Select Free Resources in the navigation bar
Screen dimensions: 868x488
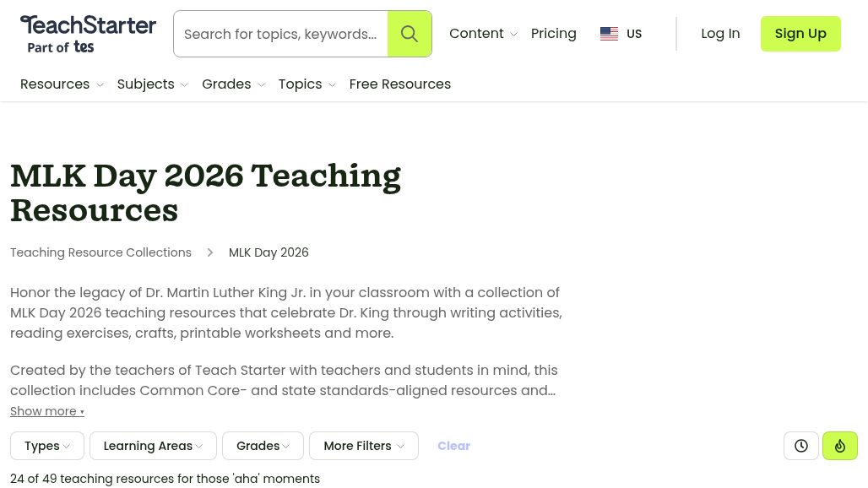tap(399, 84)
